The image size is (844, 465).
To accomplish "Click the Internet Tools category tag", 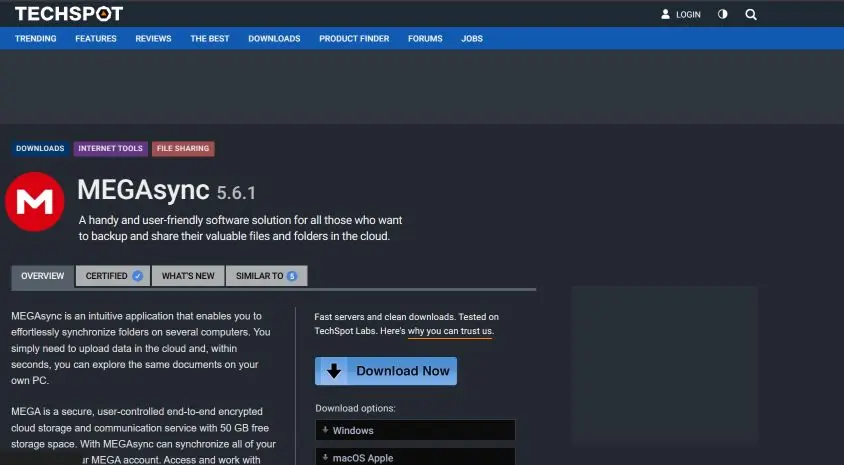I will pos(110,149).
